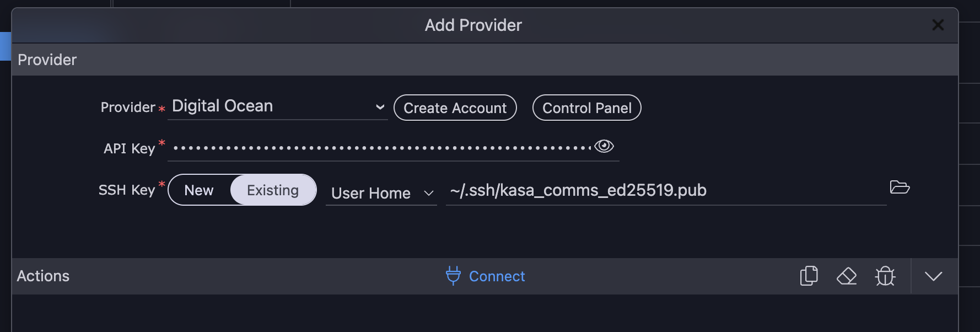Select New SSH Key option
Screen dimensions: 980x332
coord(198,190)
